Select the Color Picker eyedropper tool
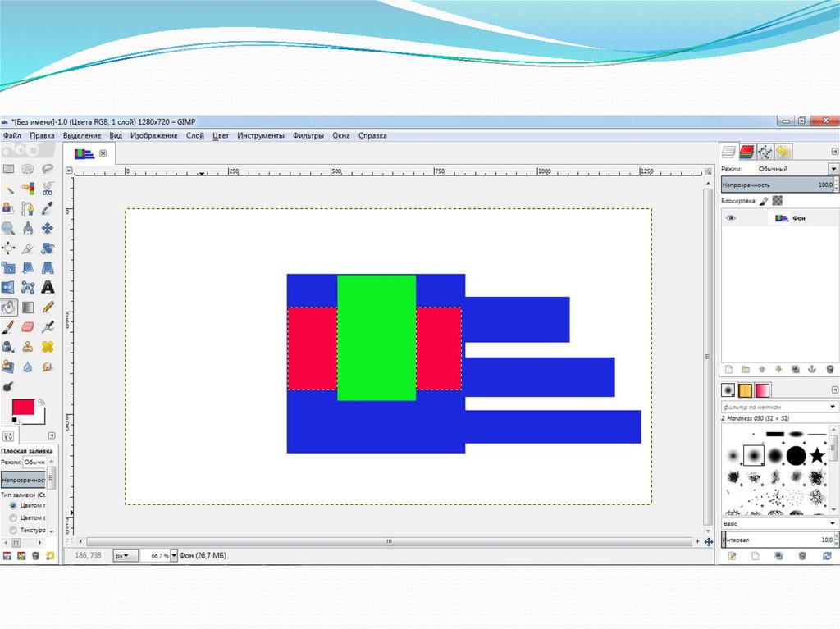 pyautogui.click(x=48, y=208)
